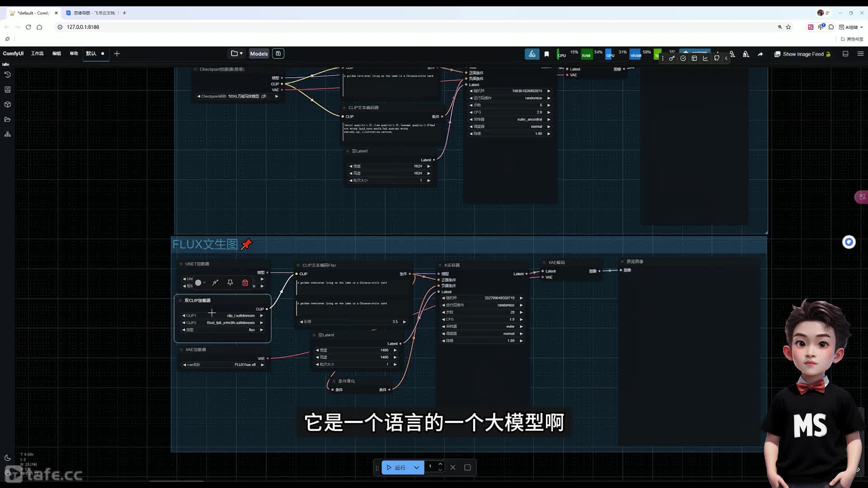Switch to the 飞书云文档 browser tab
The width and height of the screenshot is (868, 488).
click(90, 13)
